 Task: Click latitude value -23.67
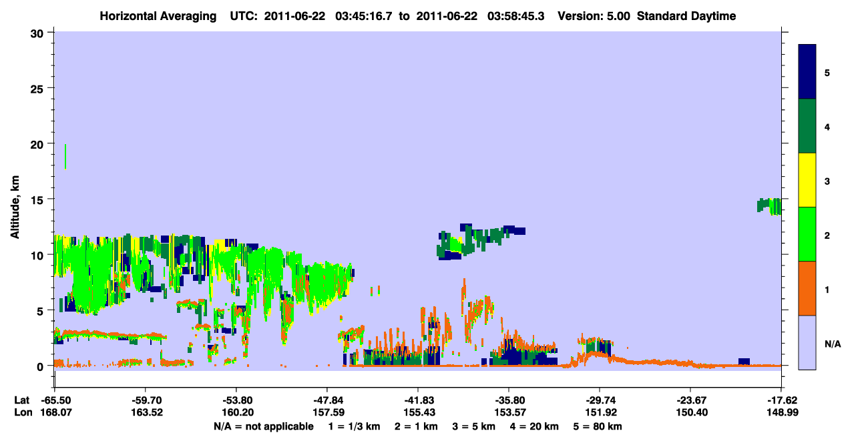coord(690,400)
